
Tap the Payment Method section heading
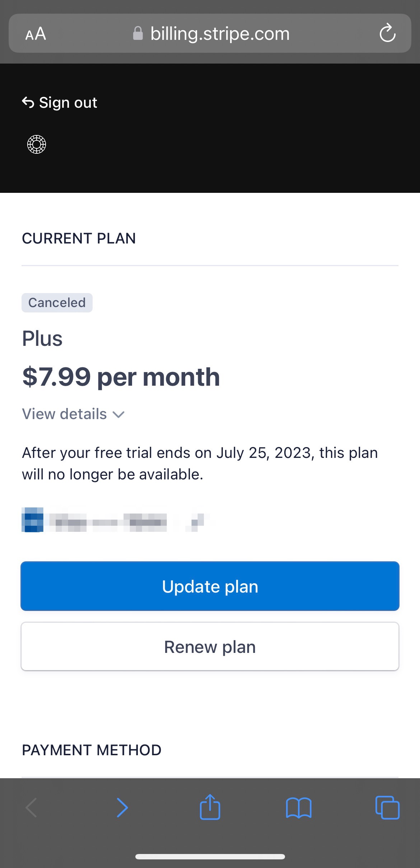92,750
